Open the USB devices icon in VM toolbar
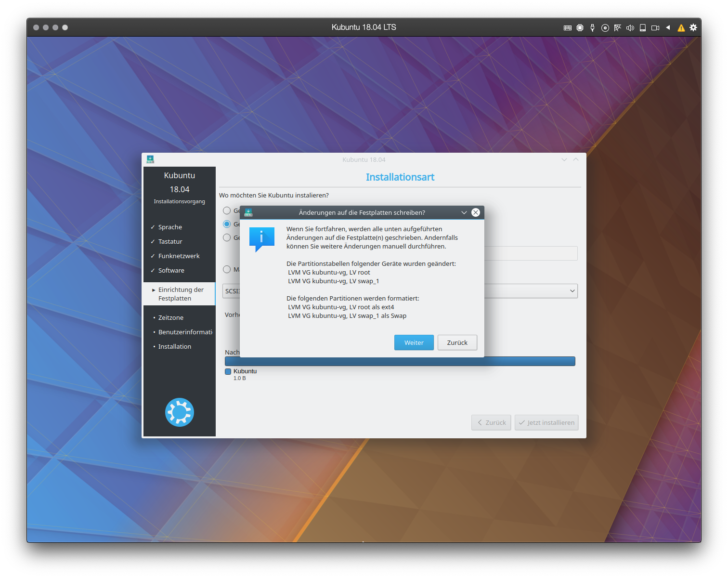 [x=593, y=28]
